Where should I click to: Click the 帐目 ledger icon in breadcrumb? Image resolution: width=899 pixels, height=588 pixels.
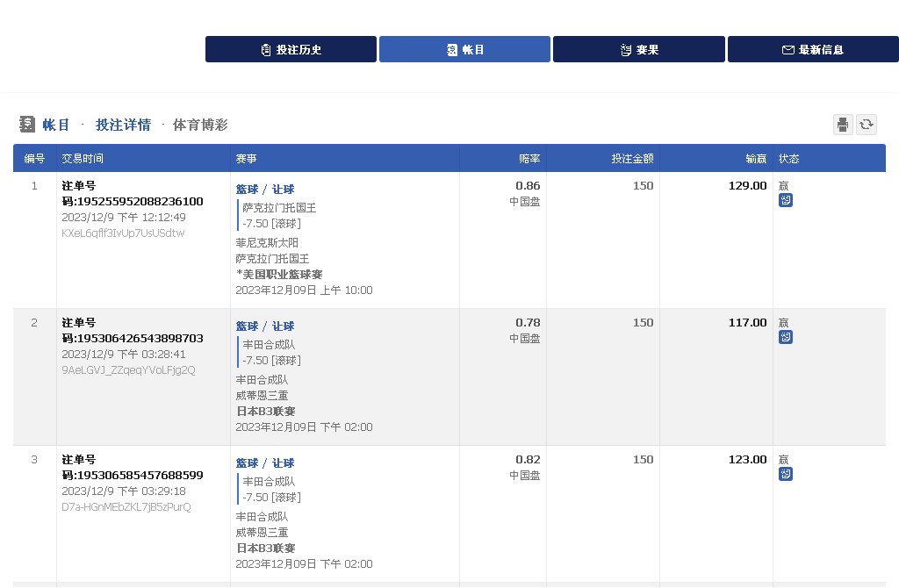(27, 125)
